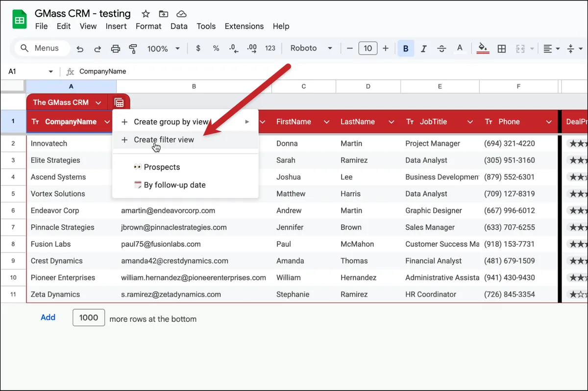The width and height of the screenshot is (588, 391).
Task: Click the merge cells icon
Action: [520, 49]
